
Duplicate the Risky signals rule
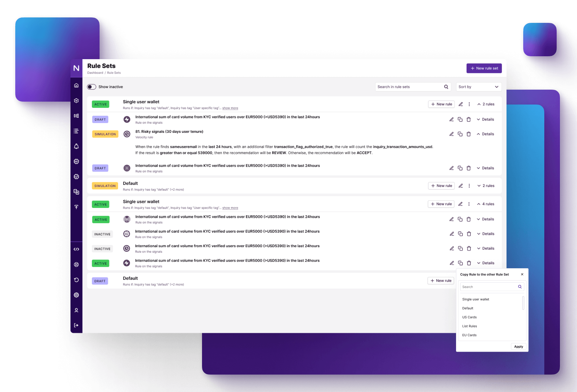[x=460, y=134]
